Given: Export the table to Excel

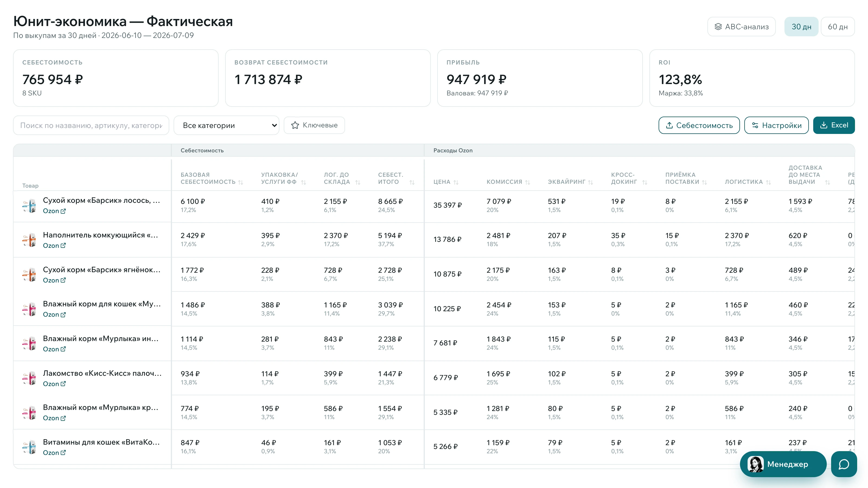Looking at the screenshot, I should click(834, 125).
